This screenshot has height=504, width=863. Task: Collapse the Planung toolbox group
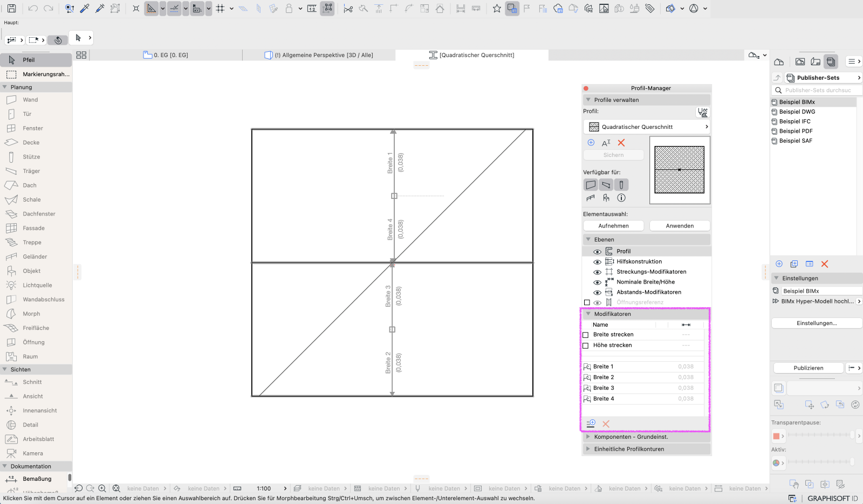click(5, 87)
